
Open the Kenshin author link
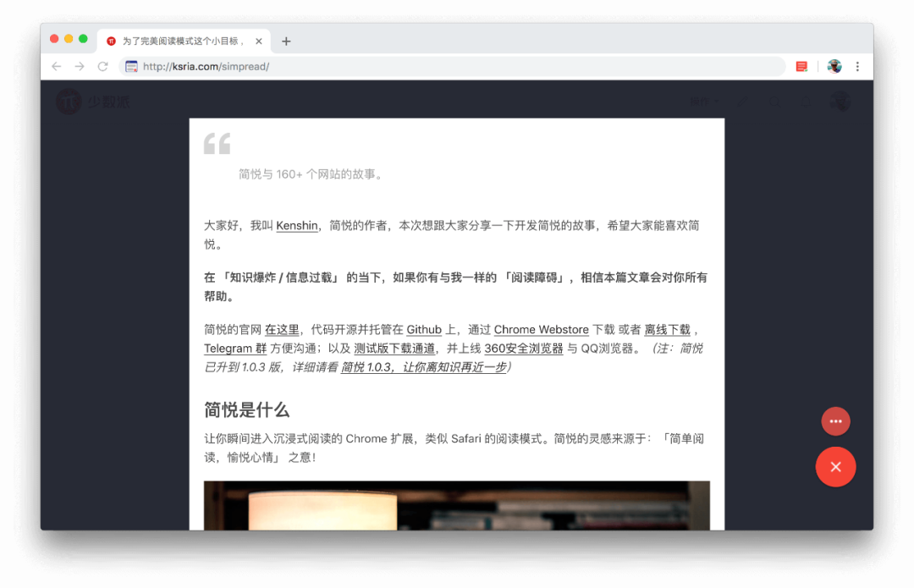(x=297, y=226)
